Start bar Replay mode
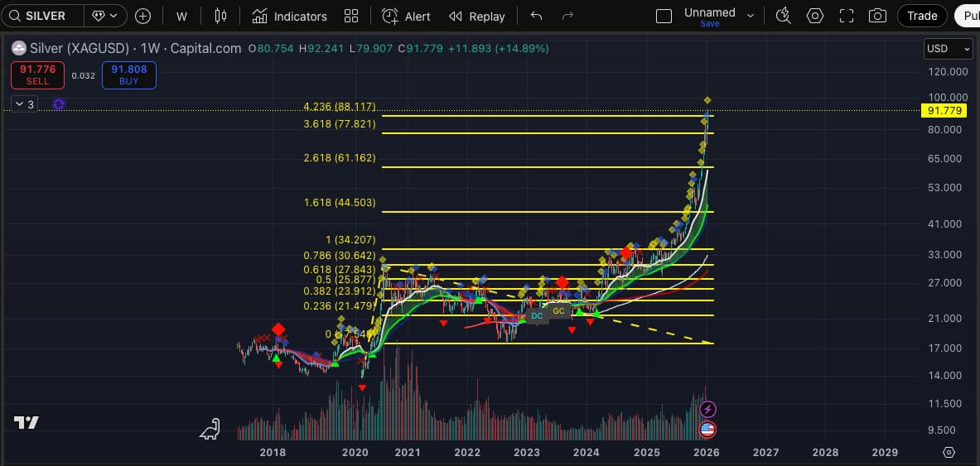 pyautogui.click(x=477, y=16)
